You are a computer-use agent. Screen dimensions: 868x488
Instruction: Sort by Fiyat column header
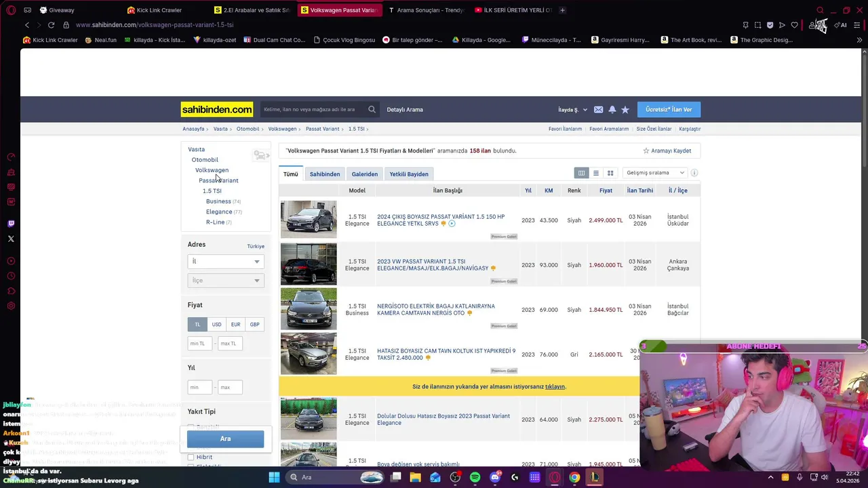pos(606,190)
